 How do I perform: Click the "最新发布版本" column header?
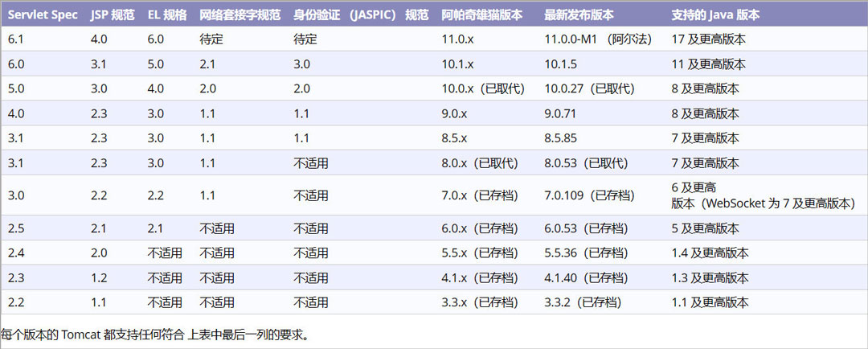coord(579,15)
